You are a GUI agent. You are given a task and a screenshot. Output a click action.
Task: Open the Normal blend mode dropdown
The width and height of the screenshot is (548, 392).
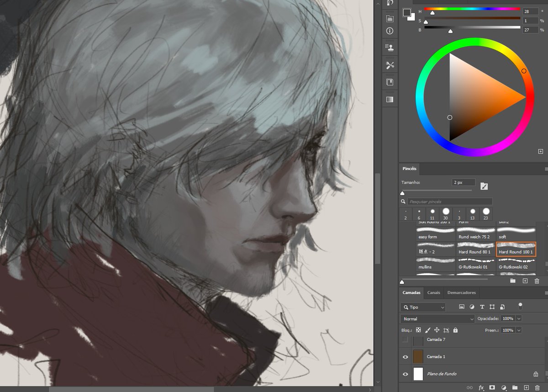click(x=438, y=319)
